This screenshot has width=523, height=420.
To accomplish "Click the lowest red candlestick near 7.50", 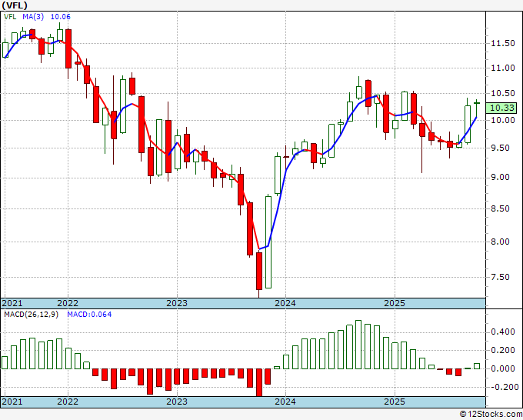I will pyautogui.click(x=259, y=271).
